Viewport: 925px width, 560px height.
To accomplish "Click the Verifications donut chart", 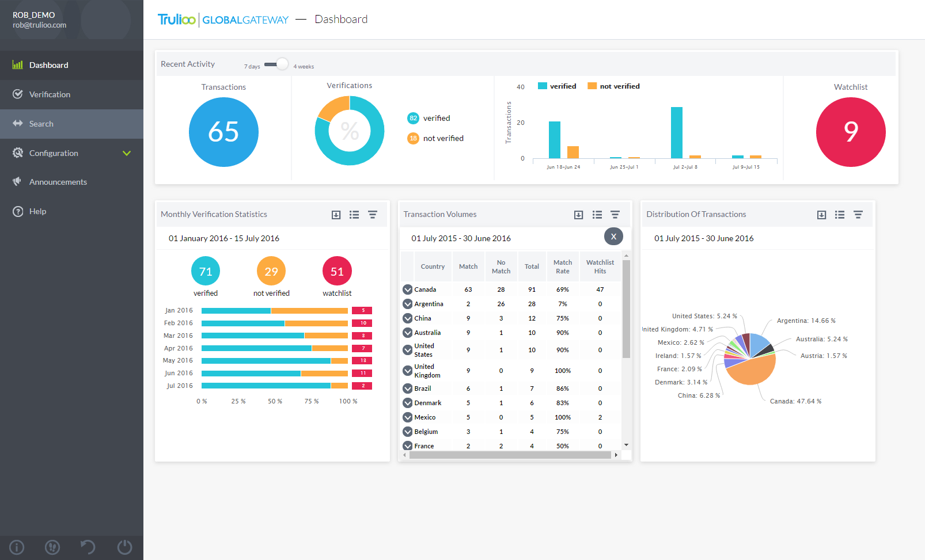I will tap(350, 131).
